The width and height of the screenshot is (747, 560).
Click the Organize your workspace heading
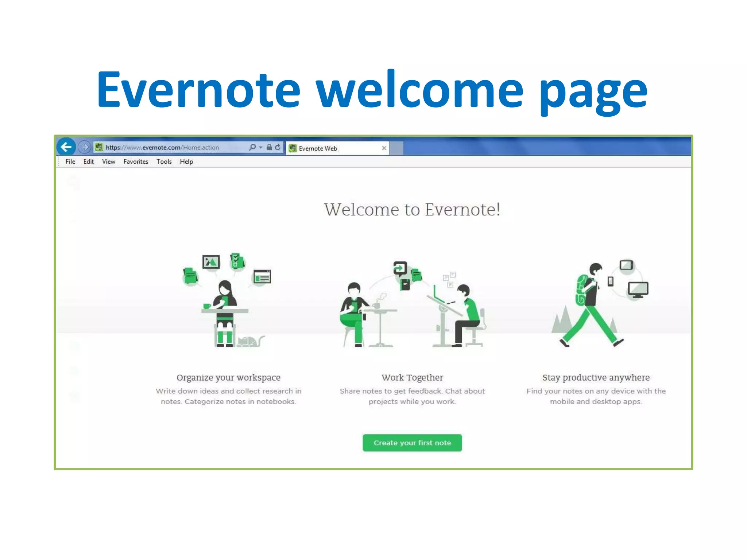click(229, 377)
